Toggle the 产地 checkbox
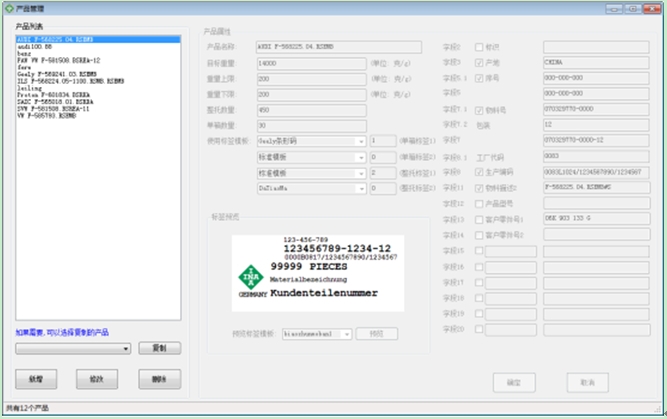667x419 pixels. tap(479, 61)
